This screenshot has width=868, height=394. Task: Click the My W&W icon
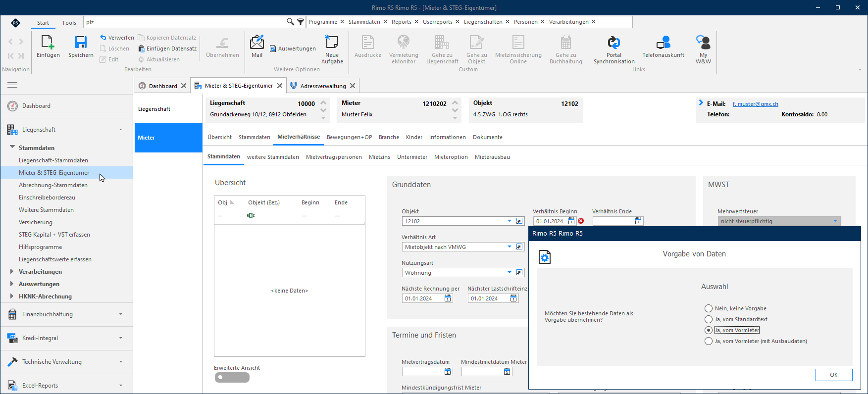[703, 43]
